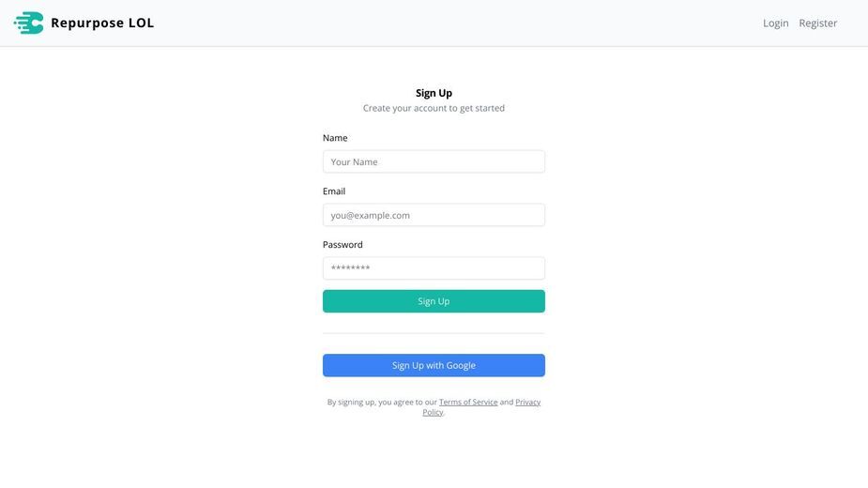868x488 pixels.
Task: Click the word 'and' between legal links
Action: [x=507, y=403]
